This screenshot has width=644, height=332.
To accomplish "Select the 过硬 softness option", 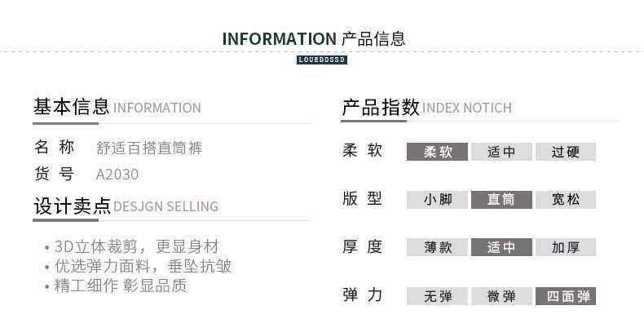I will (x=565, y=152).
